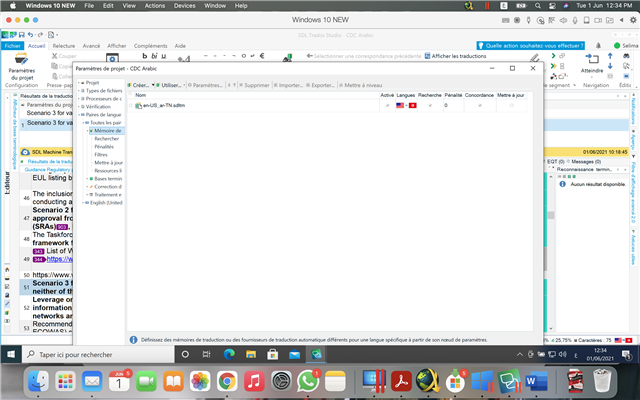Toggle the Activé checkbox for en-US_ar-TN.sdltm
Viewport: 640px width, 400px height.
(x=387, y=105)
